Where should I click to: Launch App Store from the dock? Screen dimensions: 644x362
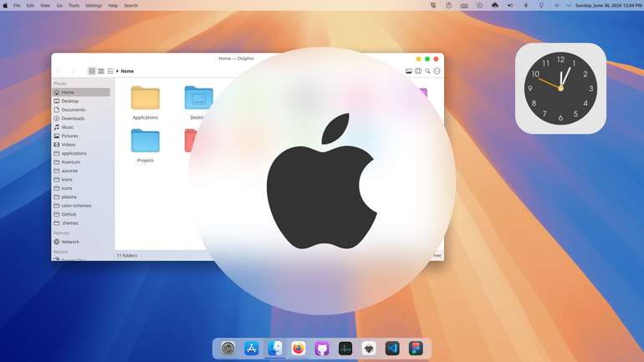point(252,349)
